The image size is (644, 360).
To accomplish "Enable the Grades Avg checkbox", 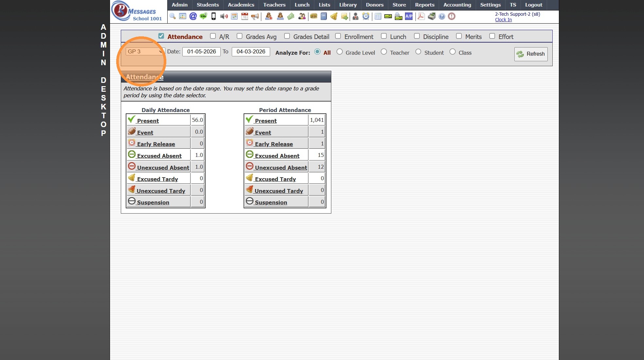I will coord(240,36).
